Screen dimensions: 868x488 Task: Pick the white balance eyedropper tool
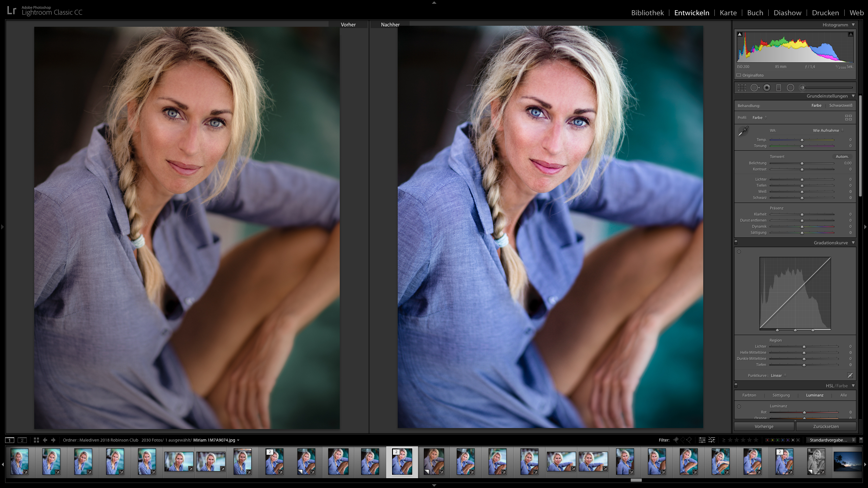743,131
